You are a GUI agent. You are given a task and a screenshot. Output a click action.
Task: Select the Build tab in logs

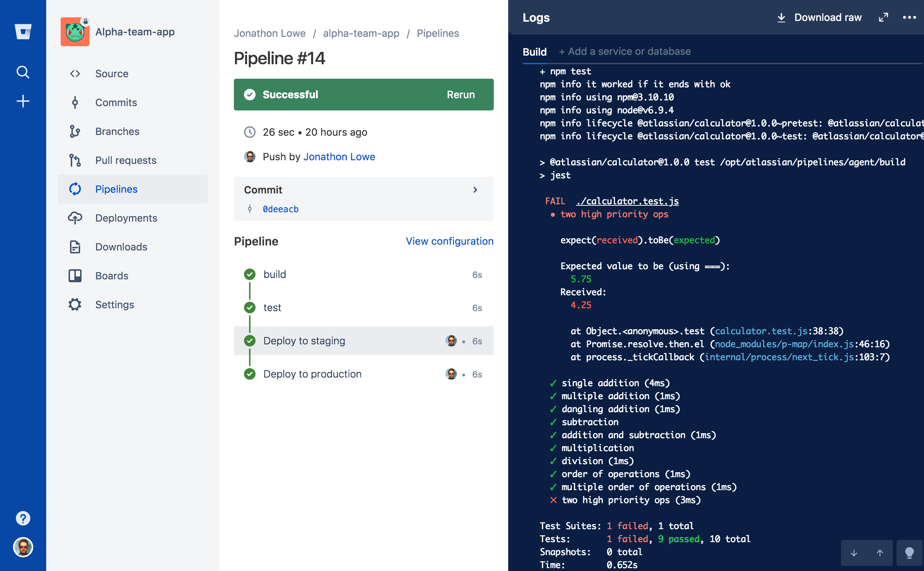coord(535,52)
